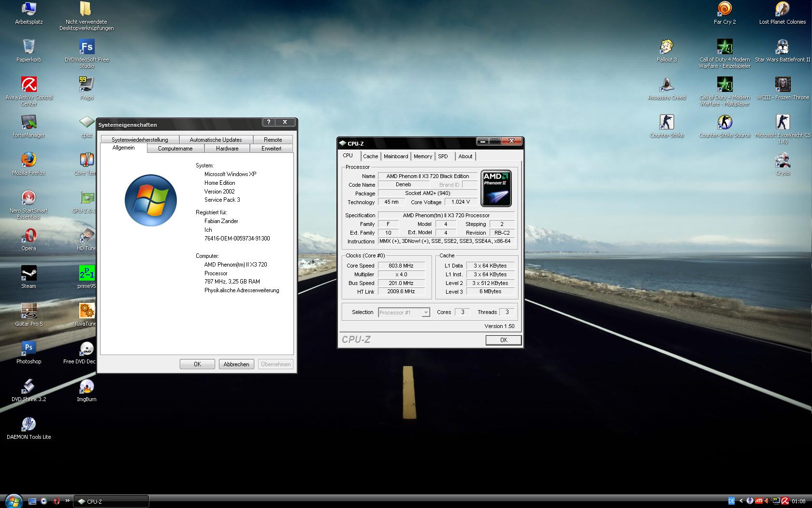Open the Photoshop desktop shortcut

[x=29, y=353]
